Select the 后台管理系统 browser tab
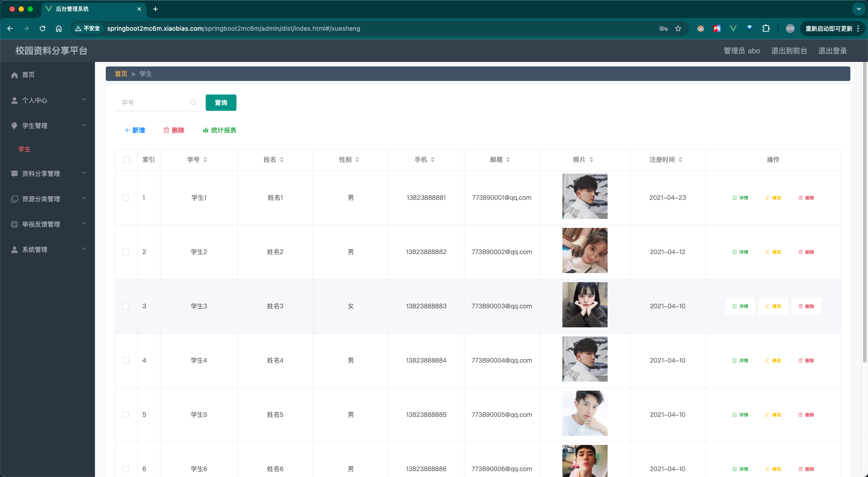868x477 pixels. coord(94,9)
